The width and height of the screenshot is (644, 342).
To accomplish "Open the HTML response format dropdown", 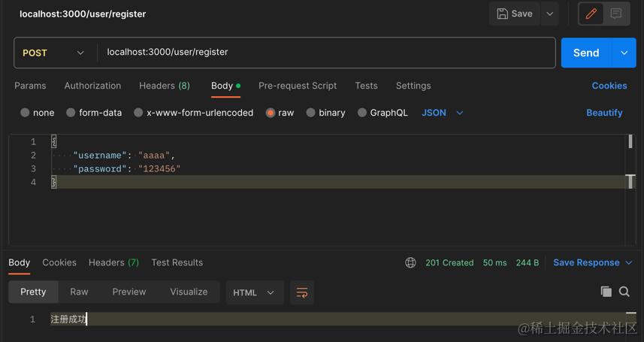I will [x=253, y=292].
